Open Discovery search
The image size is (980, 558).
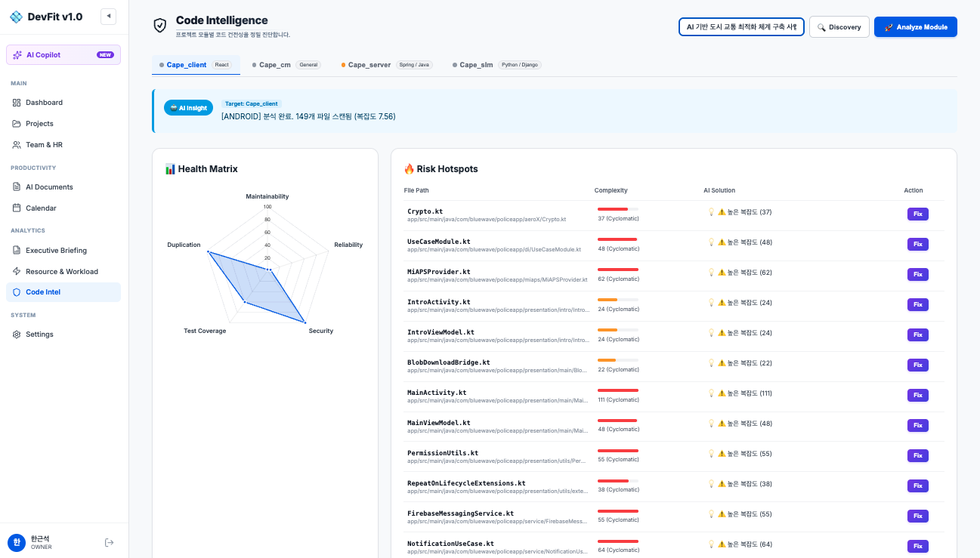point(839,26)
